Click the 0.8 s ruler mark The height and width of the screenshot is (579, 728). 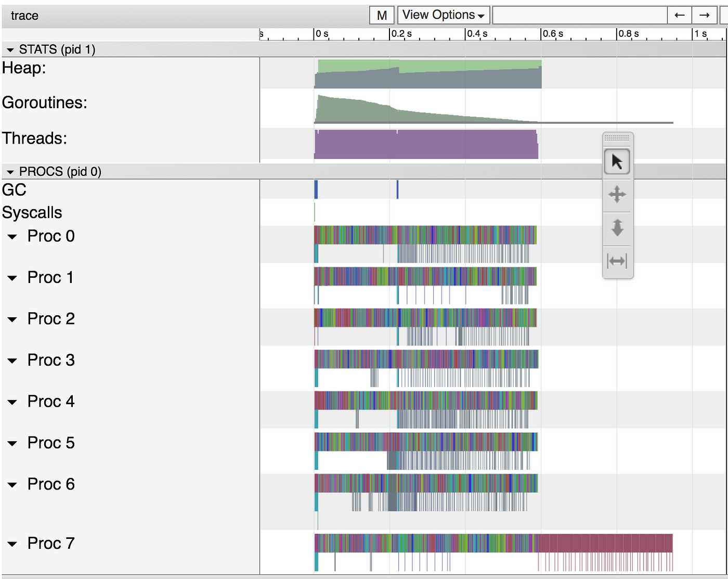(x=628, y=34)
